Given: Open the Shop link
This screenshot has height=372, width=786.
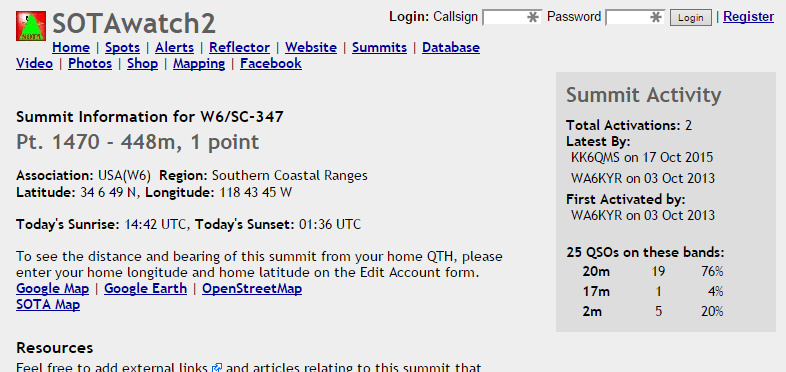Looking at the screenshot, I should click(142, 64).
